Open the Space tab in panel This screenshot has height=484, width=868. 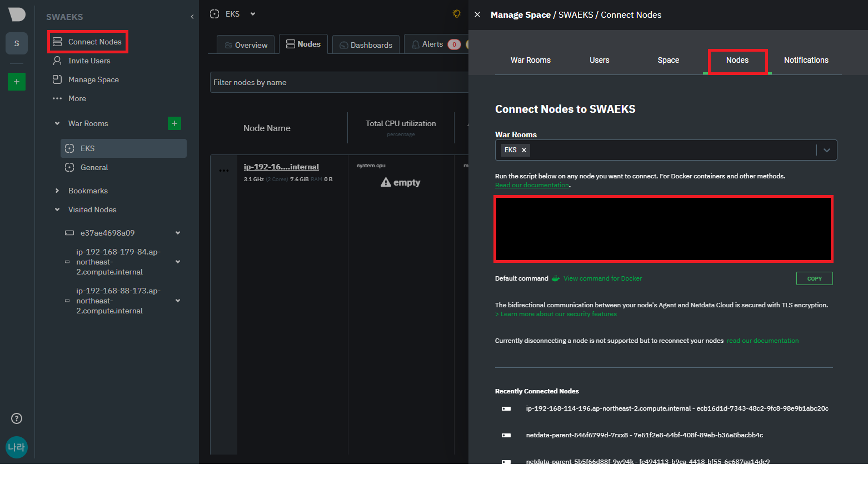[669, 60]
